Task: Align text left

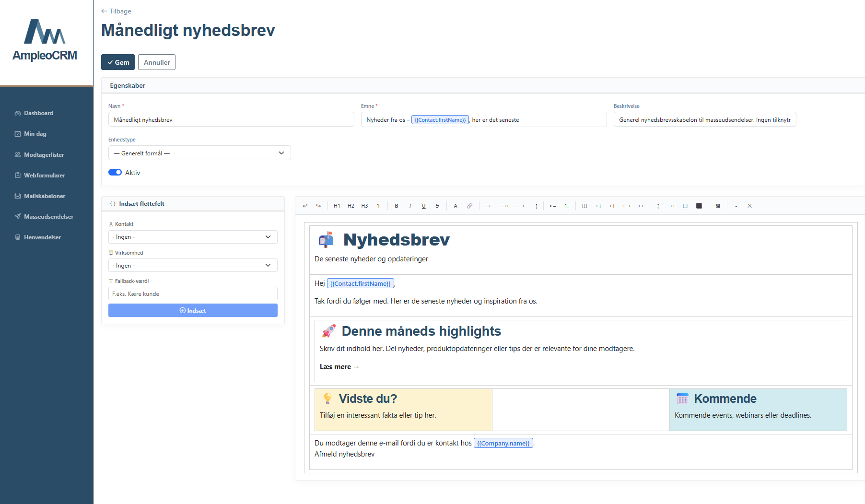Action: coord(489,206)
